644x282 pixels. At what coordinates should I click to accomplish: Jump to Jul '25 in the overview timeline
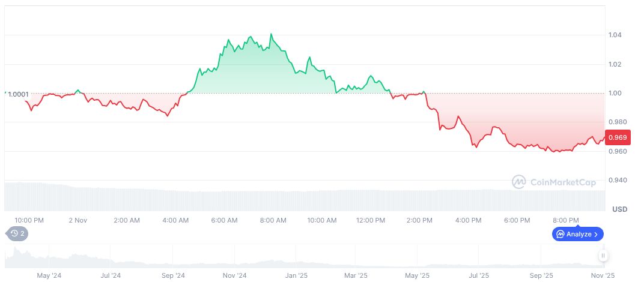[479, 276]
